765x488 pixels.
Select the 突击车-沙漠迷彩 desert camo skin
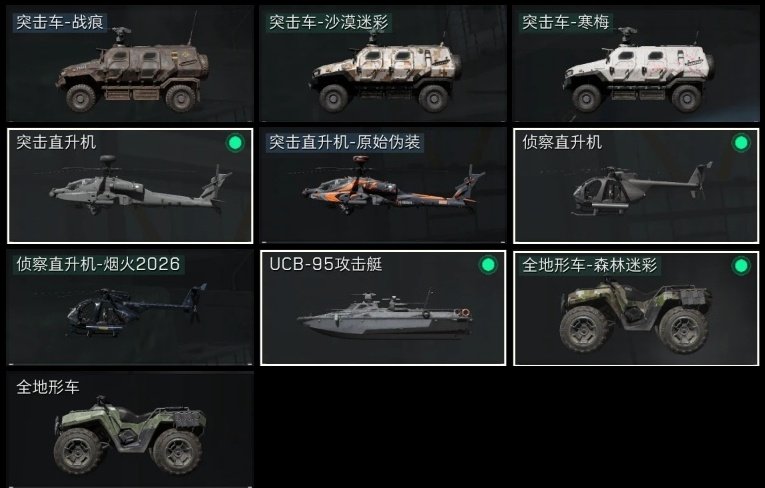point(383,63)
